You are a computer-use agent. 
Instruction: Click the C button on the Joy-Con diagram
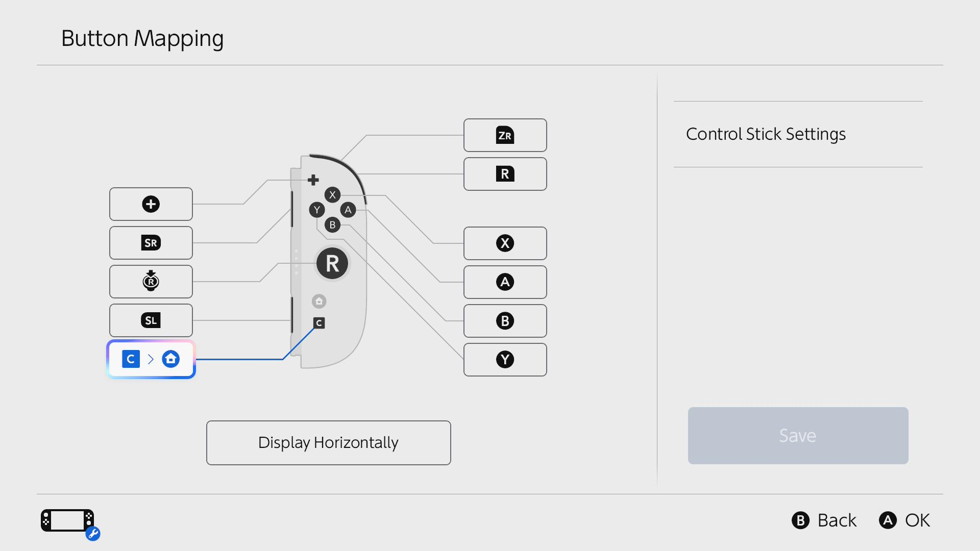pyautogui.click(x=319, y=323)
